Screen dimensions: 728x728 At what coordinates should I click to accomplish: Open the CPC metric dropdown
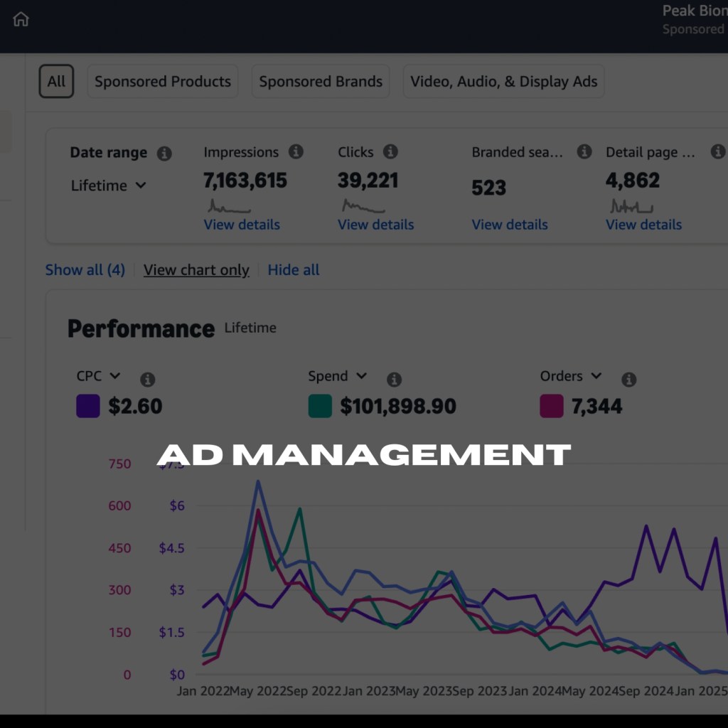pyautogui.click(x=99, y=376)
